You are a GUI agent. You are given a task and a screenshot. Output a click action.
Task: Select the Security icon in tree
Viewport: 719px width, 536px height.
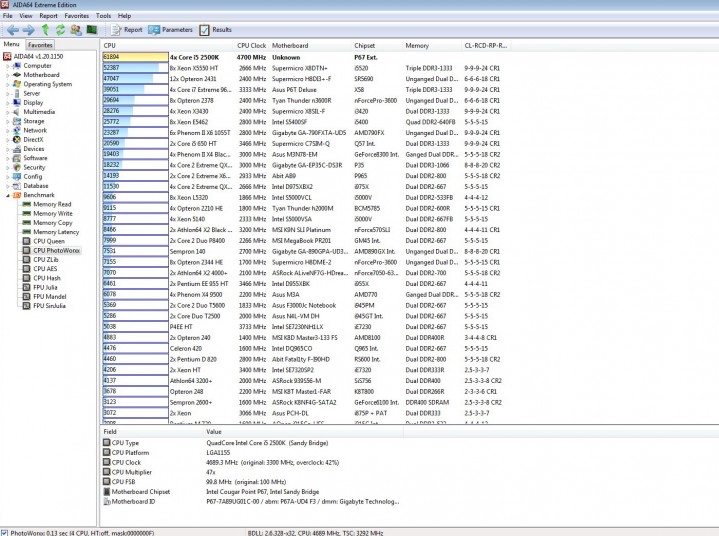tap(17, 167)
